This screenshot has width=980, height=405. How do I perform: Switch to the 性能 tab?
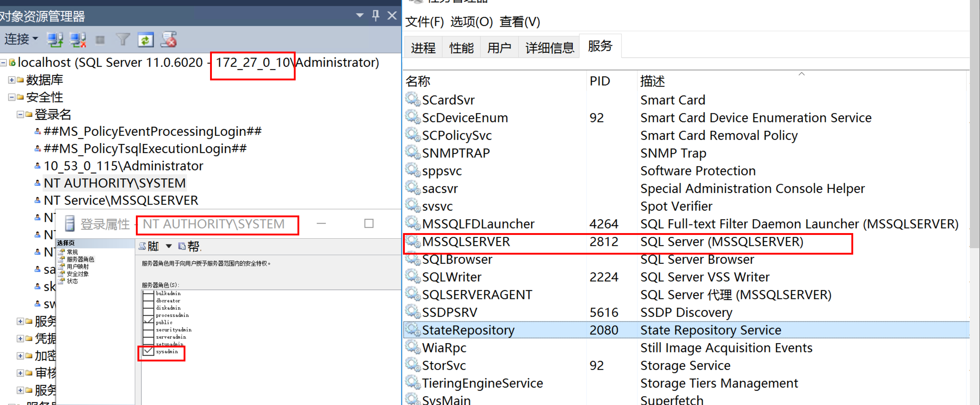point(461,48)
